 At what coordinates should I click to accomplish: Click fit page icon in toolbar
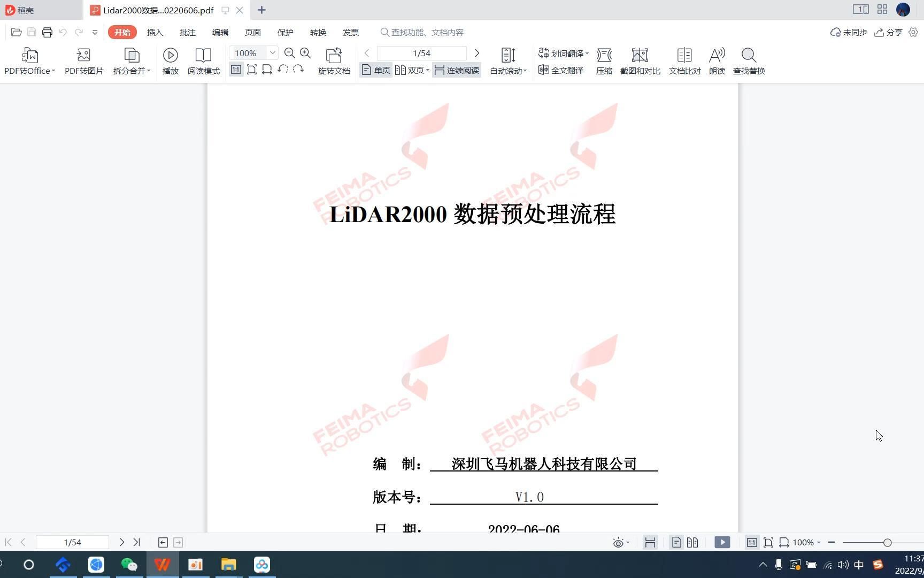(x=252, y=70)
